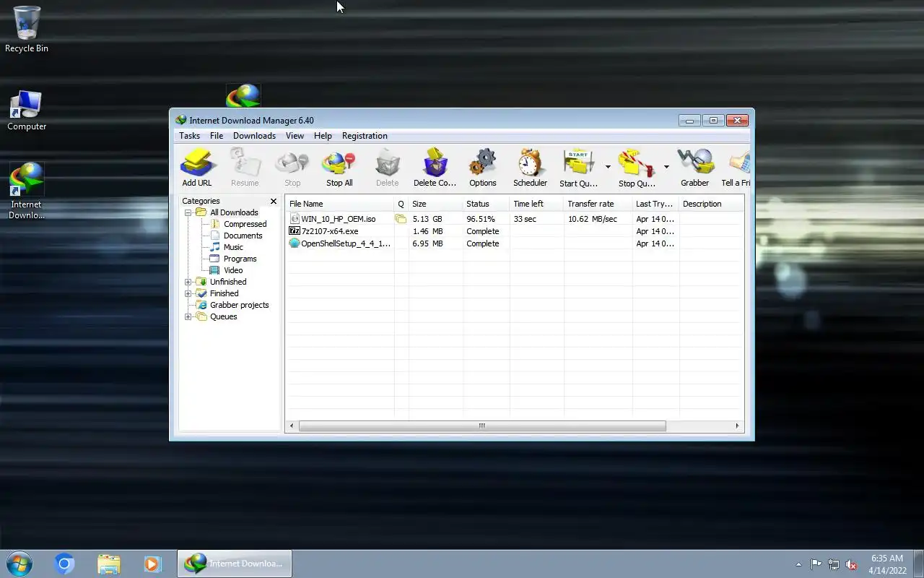Click the greyed Stop toolbar icon

292,168
